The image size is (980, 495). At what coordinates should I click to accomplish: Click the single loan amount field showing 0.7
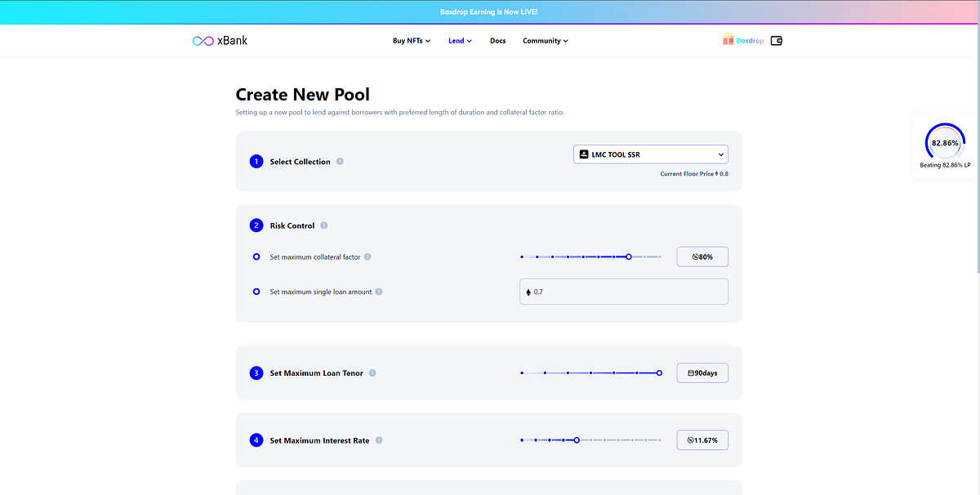[x=624, y=292]
